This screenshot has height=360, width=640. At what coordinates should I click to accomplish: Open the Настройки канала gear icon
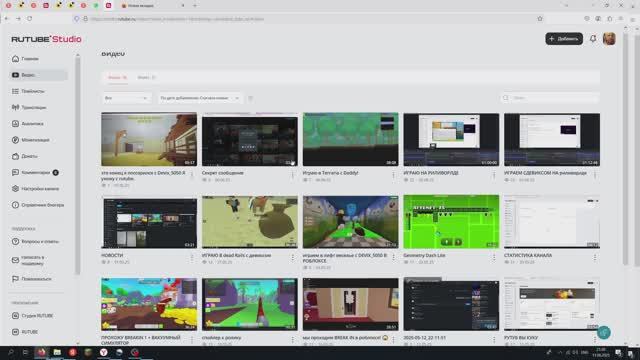16,189
